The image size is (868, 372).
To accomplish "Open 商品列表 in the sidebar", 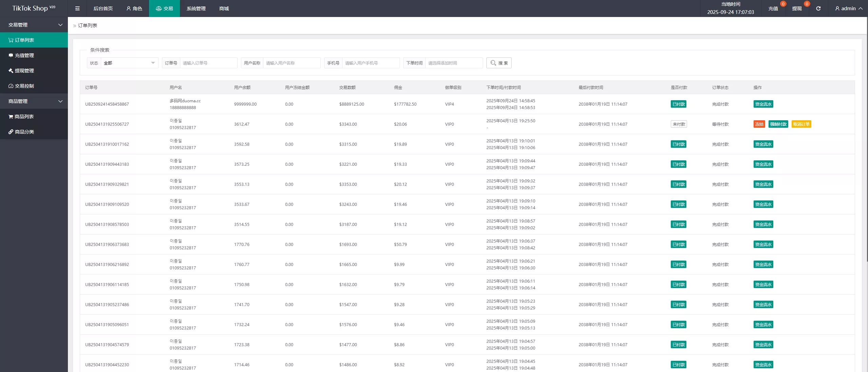I will 24,117.
